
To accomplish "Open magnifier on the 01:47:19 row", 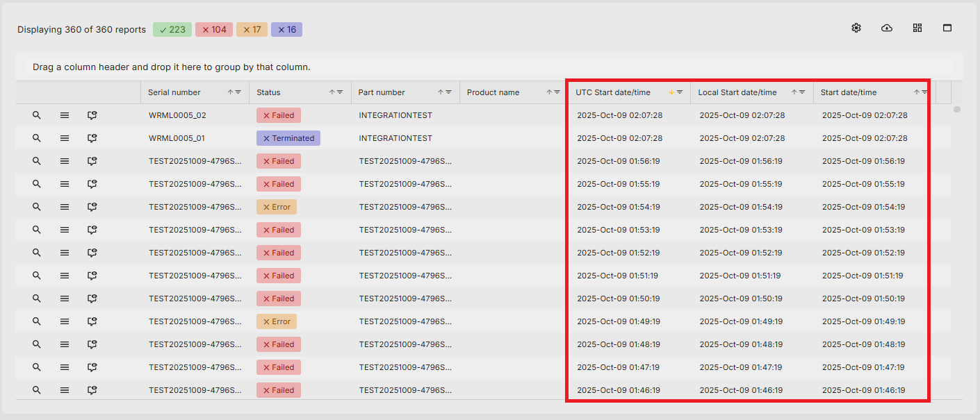I will (37, 367).
